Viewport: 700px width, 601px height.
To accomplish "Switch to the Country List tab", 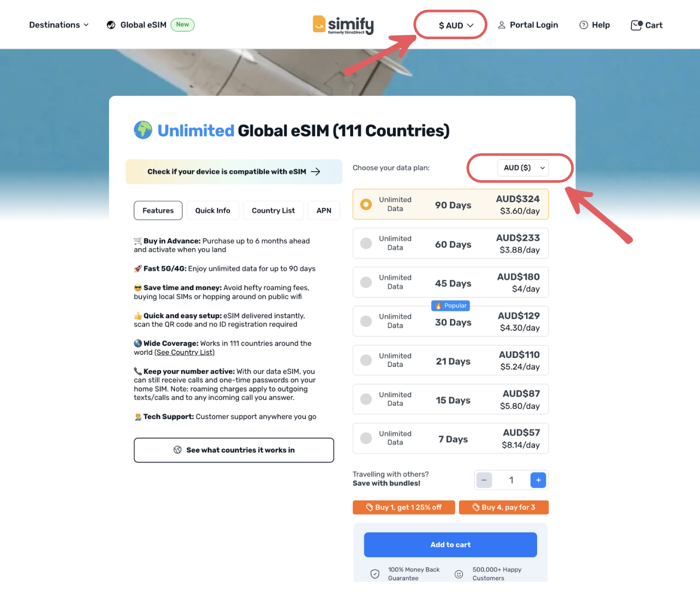I will pyautogui.click(x=273, y=211).
